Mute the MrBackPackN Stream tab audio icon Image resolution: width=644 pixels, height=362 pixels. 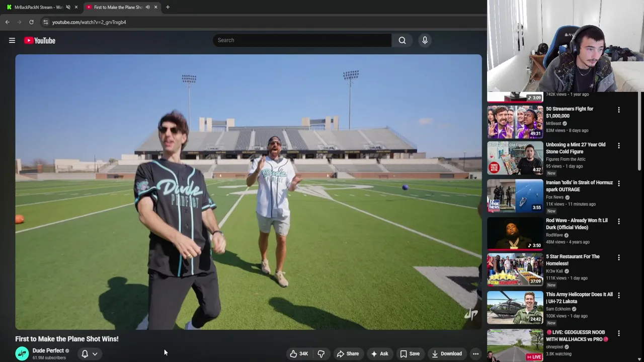pyautogui.click(x=68, y=7)
